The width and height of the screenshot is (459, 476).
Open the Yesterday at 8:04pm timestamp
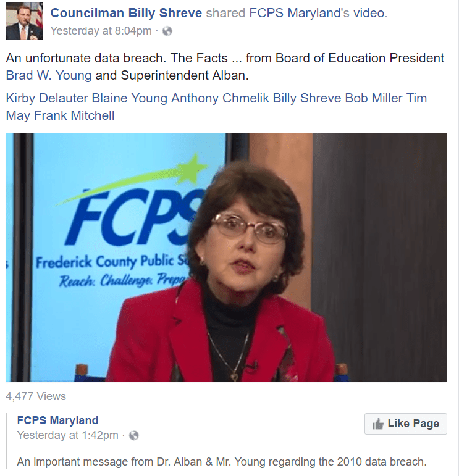(101, 31)
